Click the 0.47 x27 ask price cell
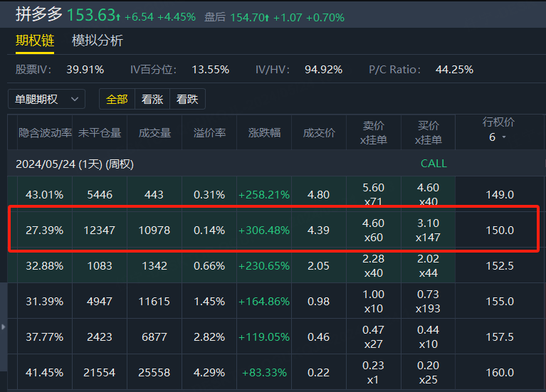Image resolution: width=546 pixels, height=392 pixels. 373,337
